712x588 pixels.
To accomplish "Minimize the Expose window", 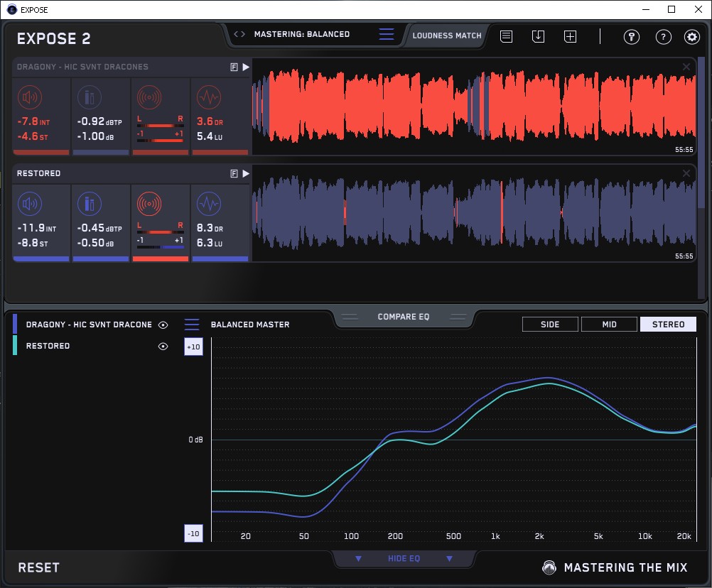I will (646, 9).
